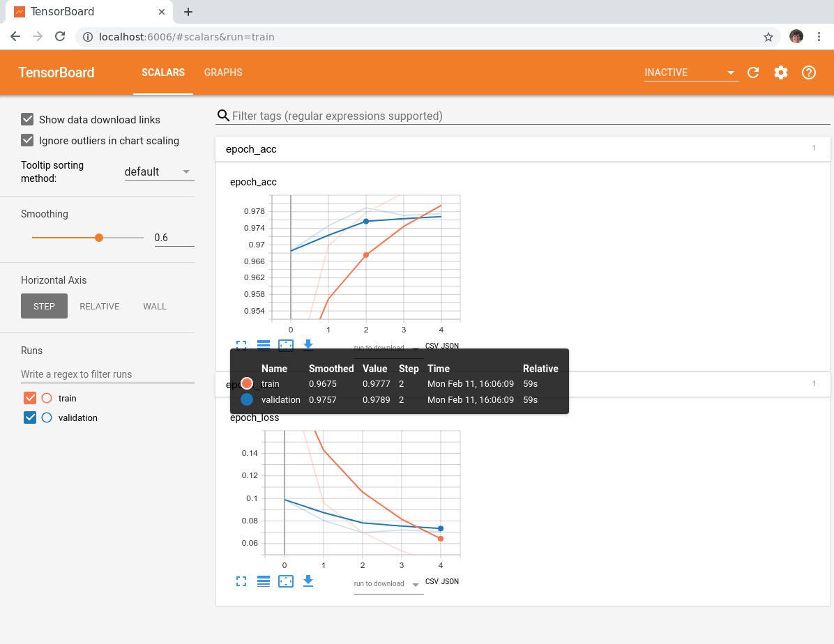
Task: Download epoch_loss chart as SVG
Action: 308,581
